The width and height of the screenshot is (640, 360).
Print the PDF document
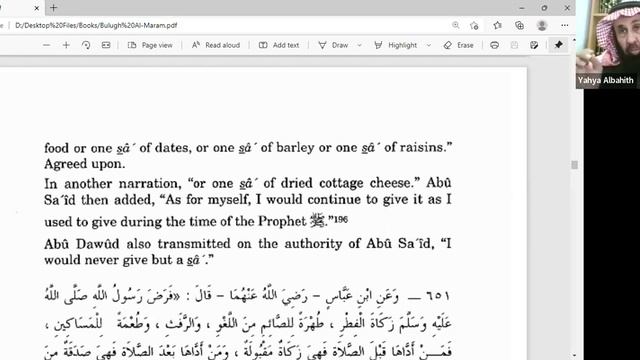(x=494, y=45)
